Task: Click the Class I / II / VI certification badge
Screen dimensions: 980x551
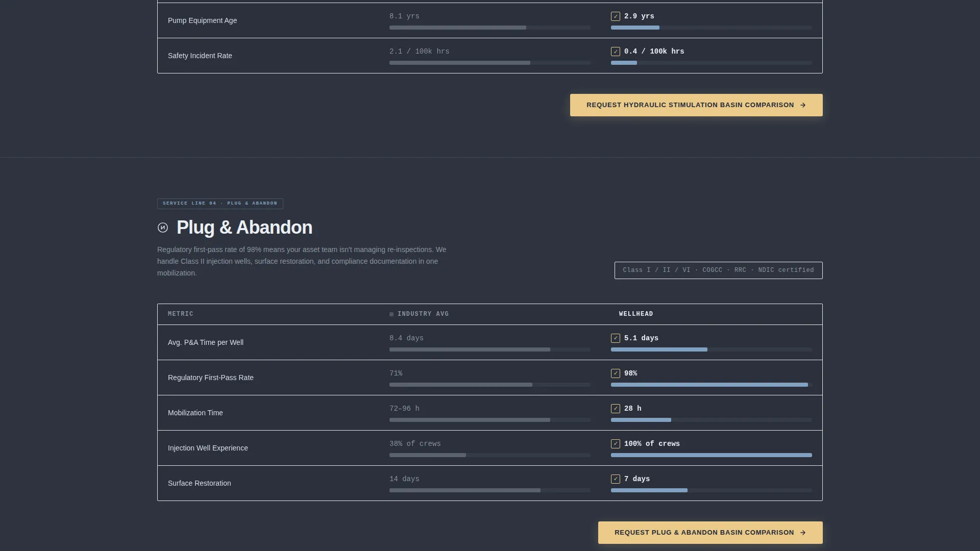Action: [719, 270]
